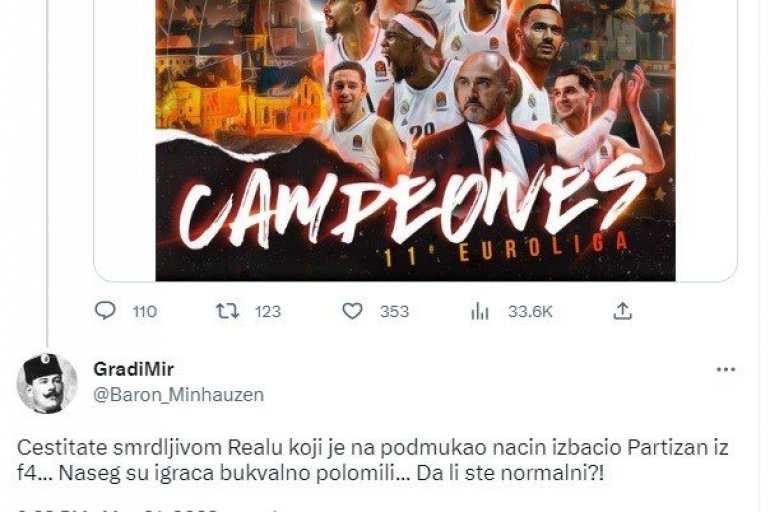The height and width of the screenshot is (512, 770).
Task: Click the share upload icon
Action: (622, 311)
